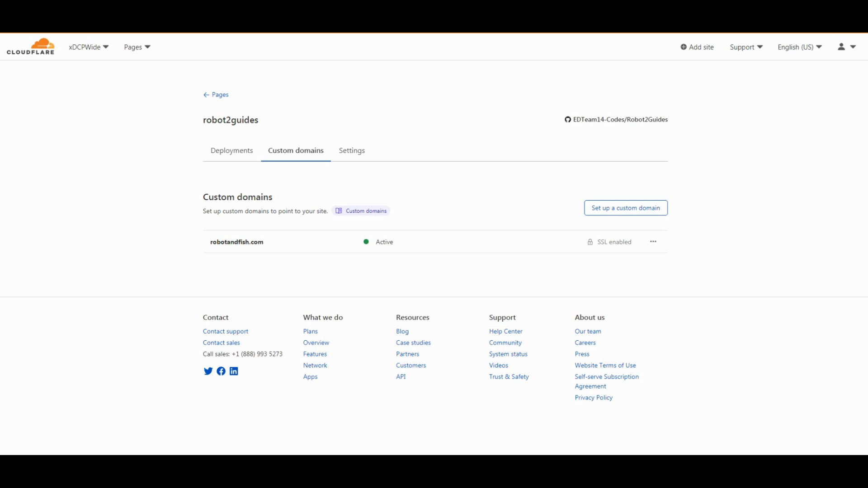Image resolution: width=868 pixels, height=488 pixels.
Task: Open the Pages navigation dropdown
Action: click(x=137, y=47)
